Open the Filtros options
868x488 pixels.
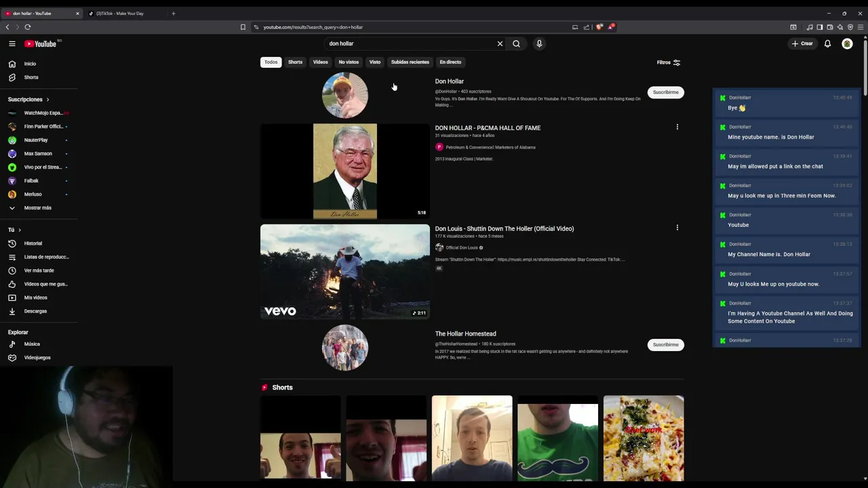(669, 62)
